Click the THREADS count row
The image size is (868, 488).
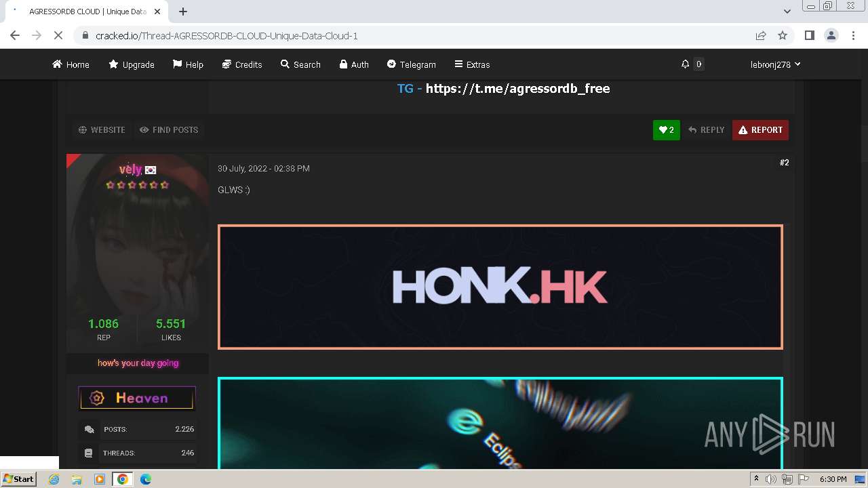click(x=138, y=453)
